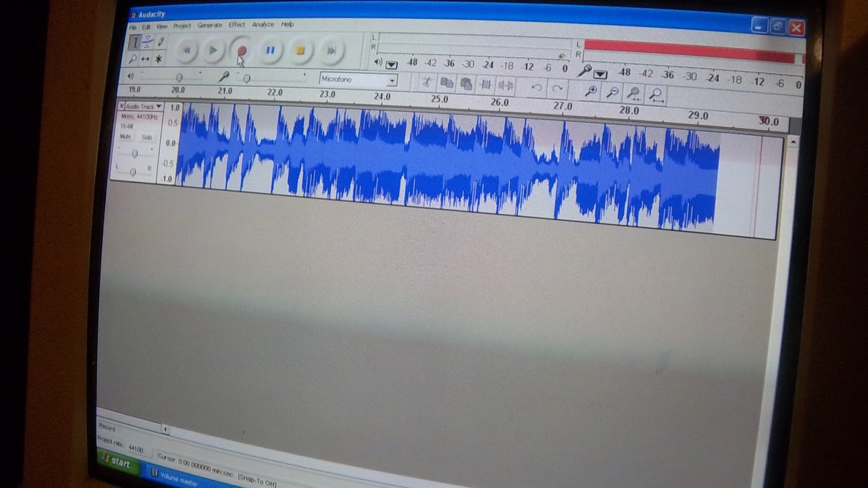
Task: Click the Windows Start button
Action: [119, 462]
